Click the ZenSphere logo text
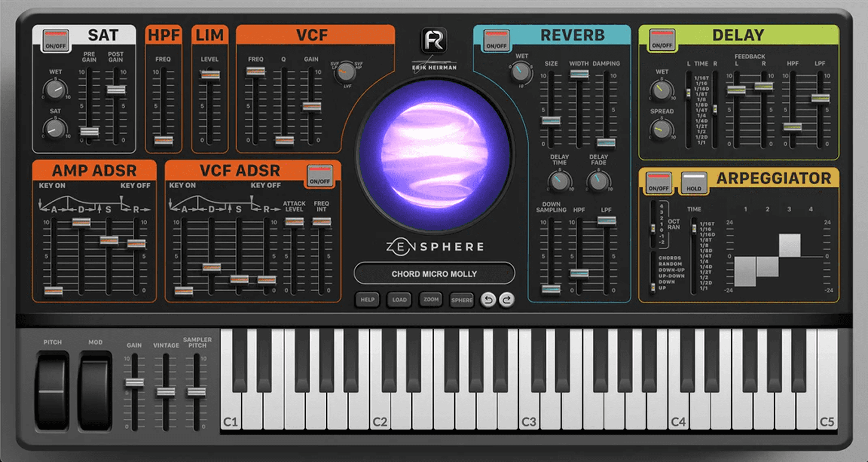 435,247
